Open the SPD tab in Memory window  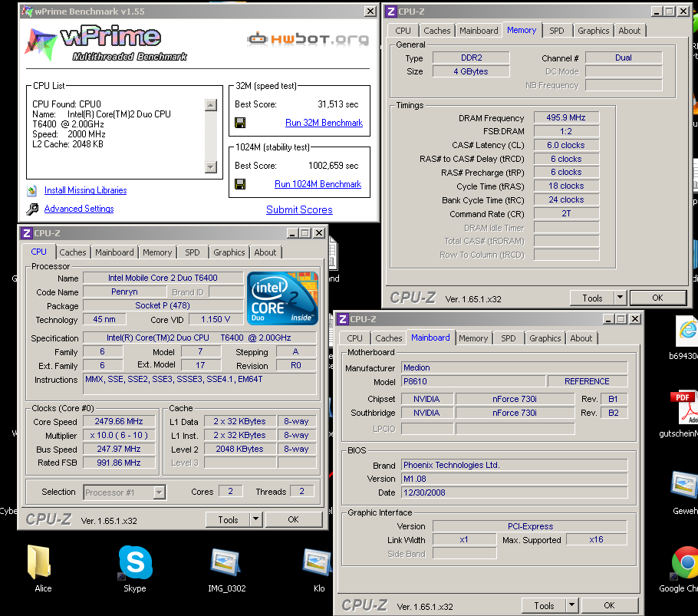click(556, 31)
